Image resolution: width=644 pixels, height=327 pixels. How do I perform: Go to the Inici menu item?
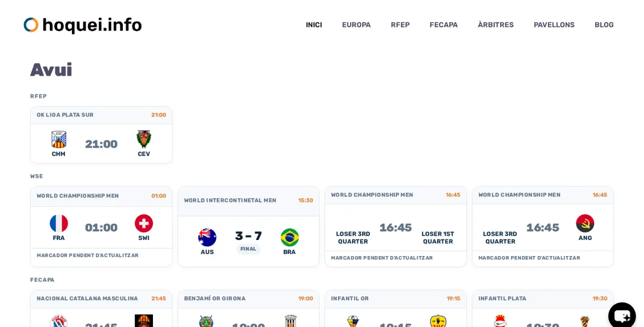click(x=314, y=25)
